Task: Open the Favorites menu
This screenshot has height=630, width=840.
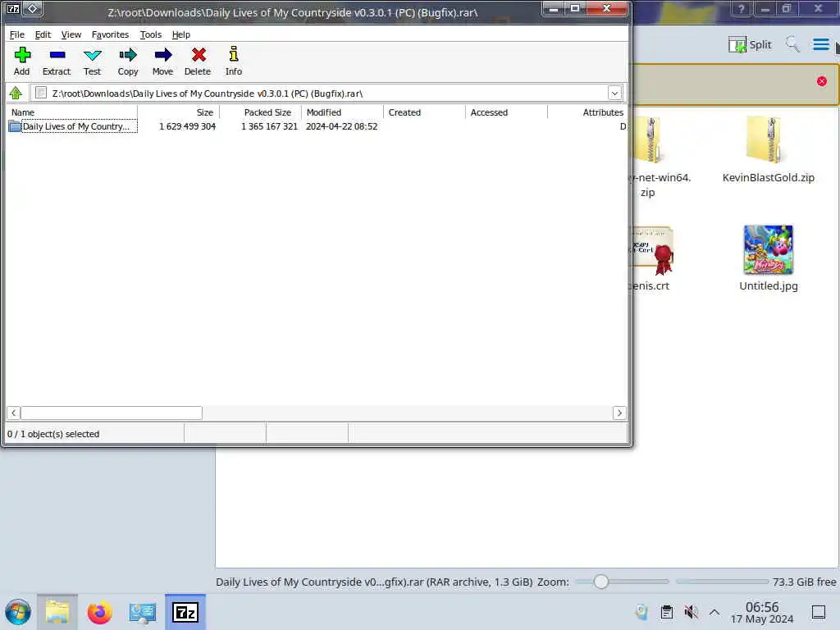Action: point(111,34)
